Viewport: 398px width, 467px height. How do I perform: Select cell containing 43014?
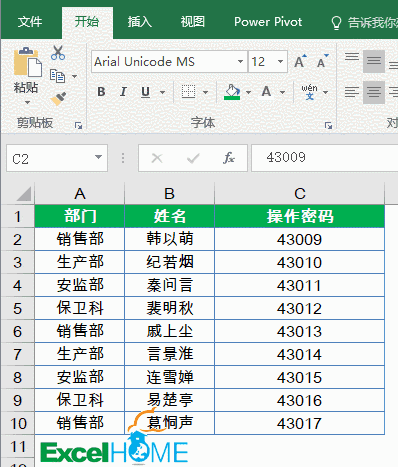pyautogui.click(x=300, y=354)
